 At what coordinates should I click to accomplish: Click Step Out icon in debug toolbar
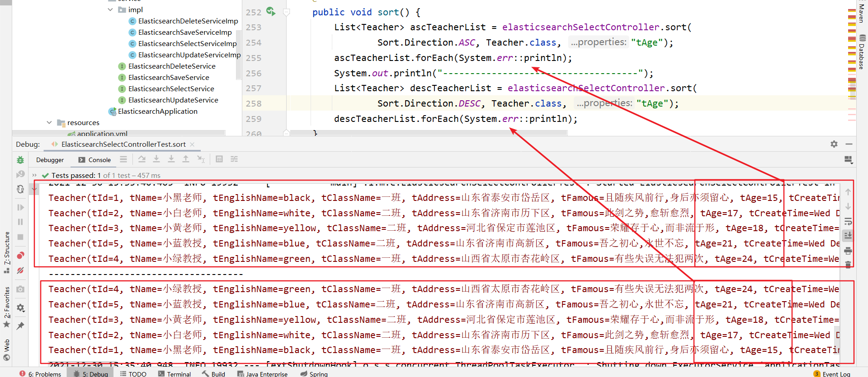coord(186,159)
